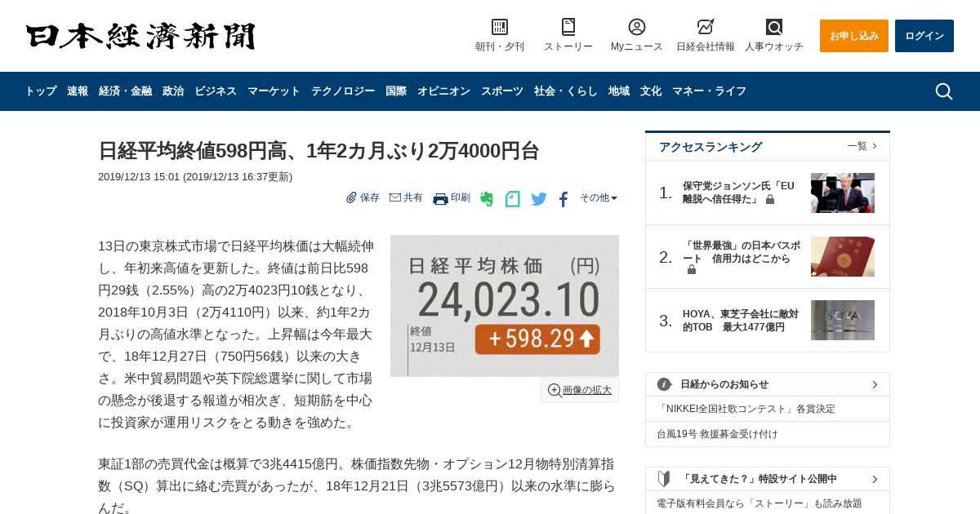Click the 日経平均株価 24,023.10 image
This screenshot has width=980, height=514.
point(505,306)
